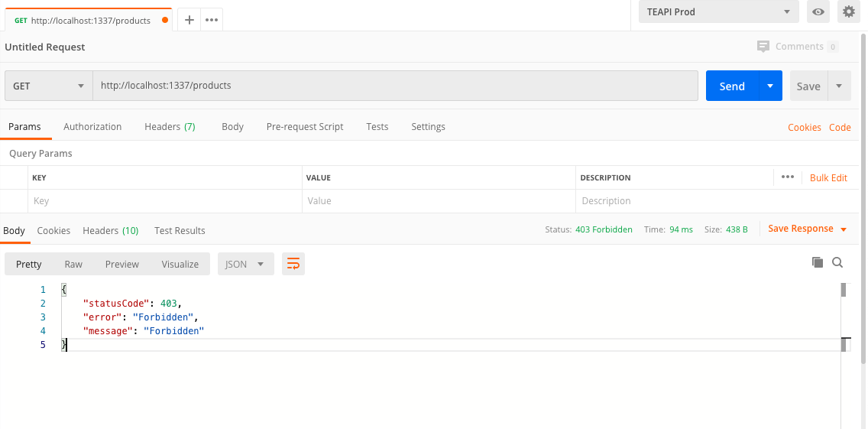Screen dimensions: 868x429
Task: Select the Raw response view
Action: 73,264
